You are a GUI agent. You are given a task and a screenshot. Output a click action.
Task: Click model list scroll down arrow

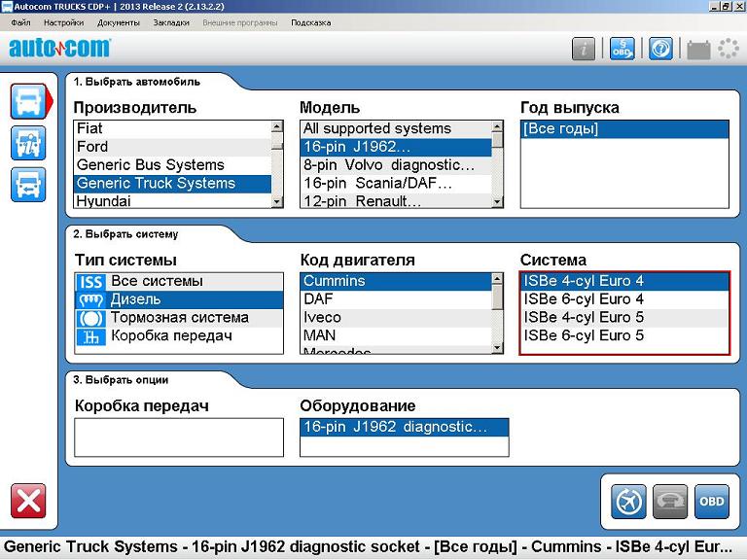[x=497, y=202]
